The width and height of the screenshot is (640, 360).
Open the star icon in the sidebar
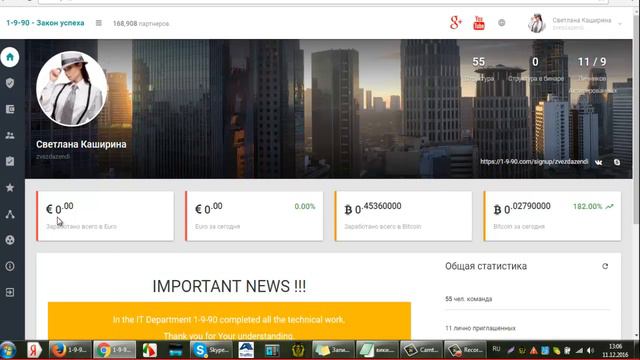pyautogui.click(x=10, y=187)
